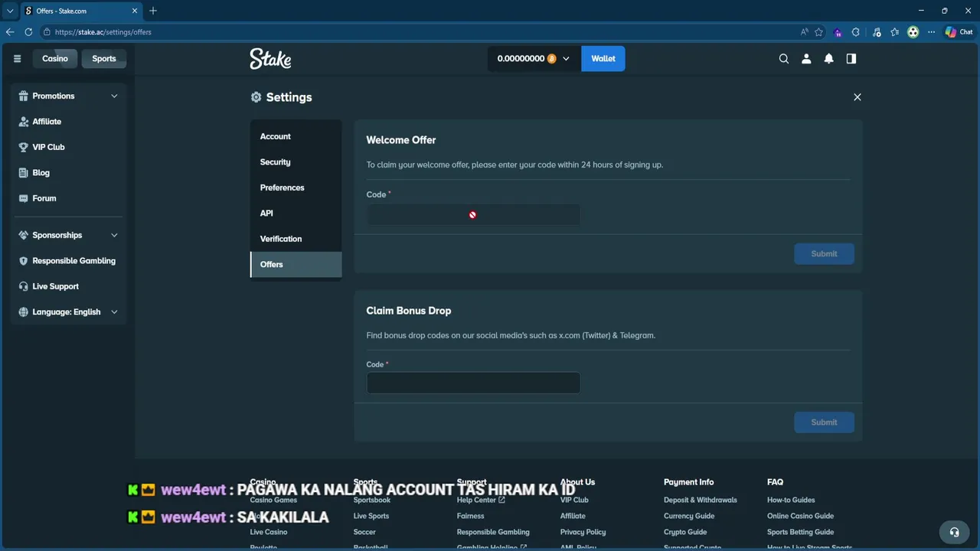Select Account in settings menu

[x=296, y=136]
